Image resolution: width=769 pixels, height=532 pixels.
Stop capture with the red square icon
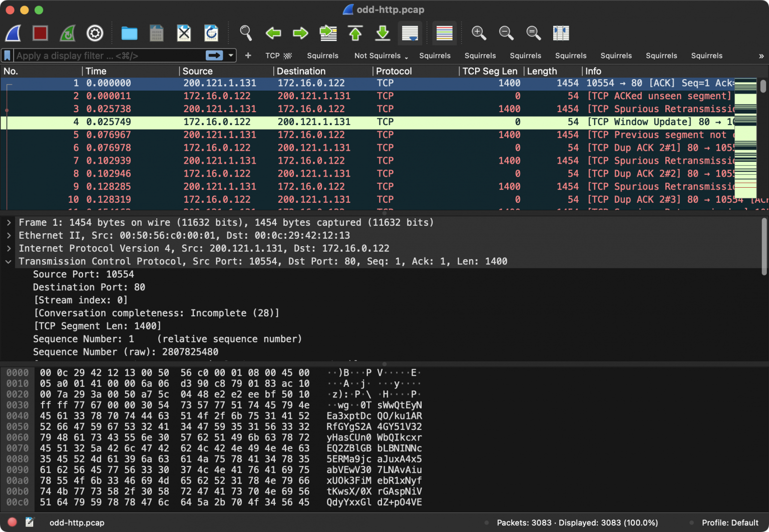(40, 33)
